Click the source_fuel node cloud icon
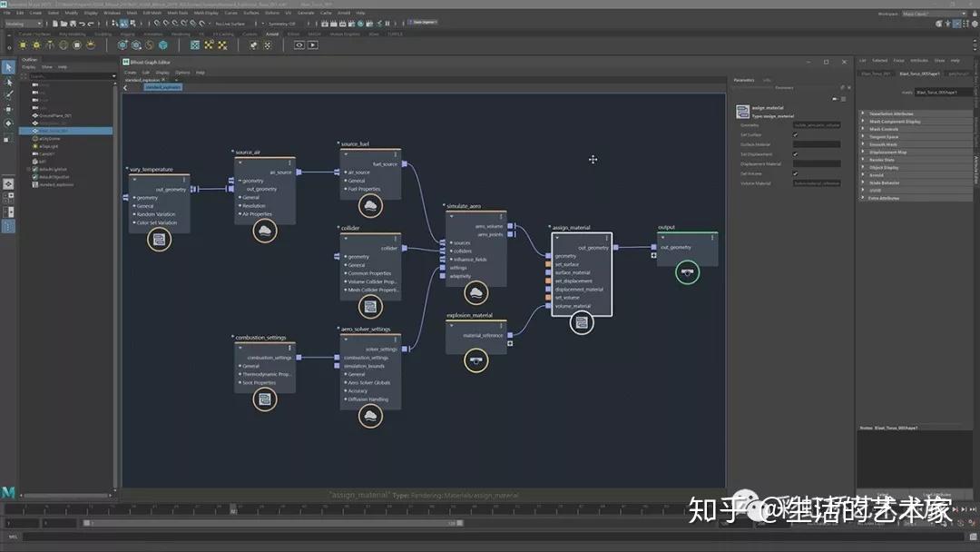The height and width of the screenshot is (552, 980). [369, 205]
